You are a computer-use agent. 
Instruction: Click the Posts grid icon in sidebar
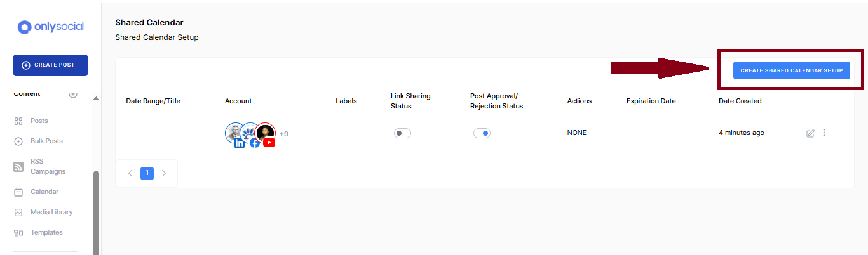tap(18, 121)
